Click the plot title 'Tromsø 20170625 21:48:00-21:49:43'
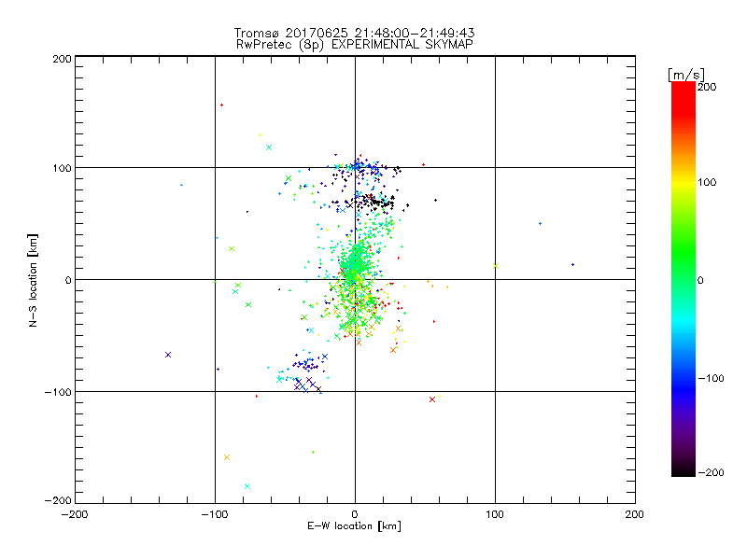The height and width of the screenshot is (560, 747). coord(355,33)
